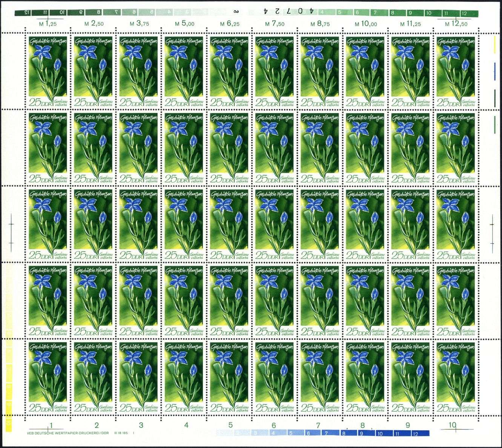Click the blue color mark in right margin
This screenshot has width=502, height=448.
(x=494, y=71)
